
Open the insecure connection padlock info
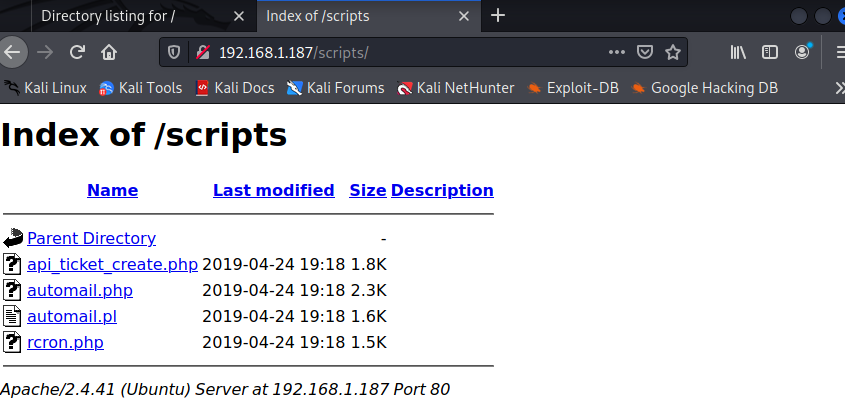[x=201, y=52]
